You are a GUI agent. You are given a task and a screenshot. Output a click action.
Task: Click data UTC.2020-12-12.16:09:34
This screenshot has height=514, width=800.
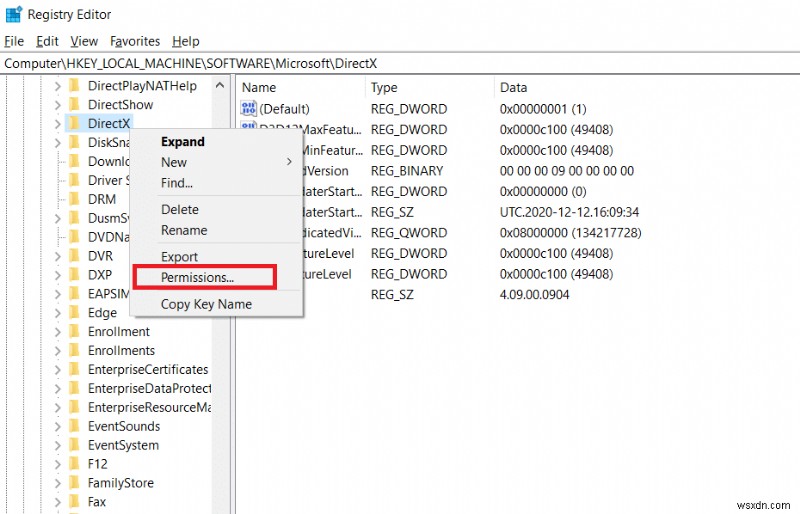[569, 212]
